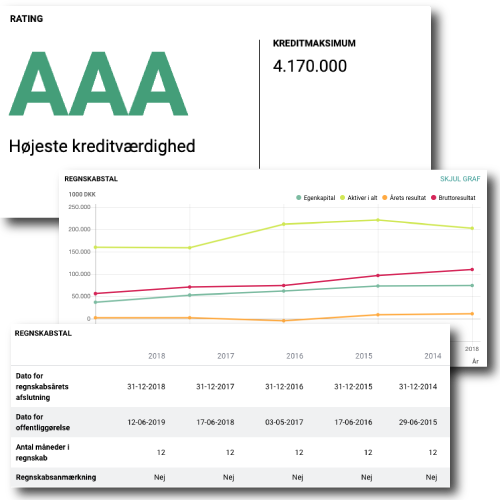Toggle the Egenkapital legend dot
Screen dimensions: 500x500
299,198
